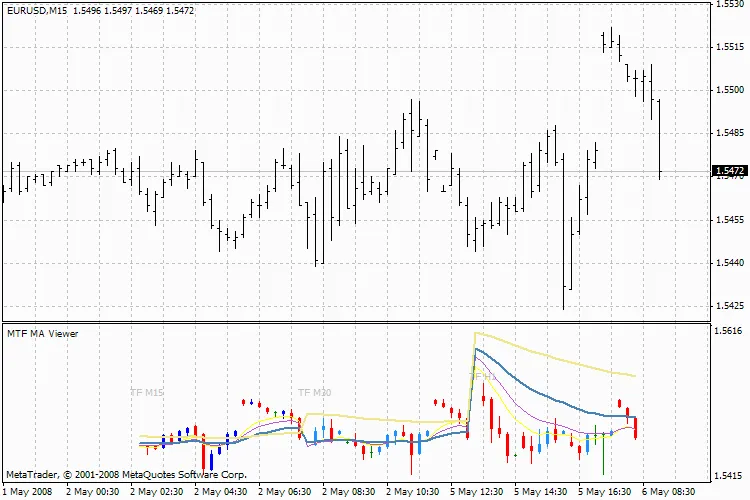Click the 1.5415 indicator scale value
This screenshot has width=750, height=500.
coord(729,476)
